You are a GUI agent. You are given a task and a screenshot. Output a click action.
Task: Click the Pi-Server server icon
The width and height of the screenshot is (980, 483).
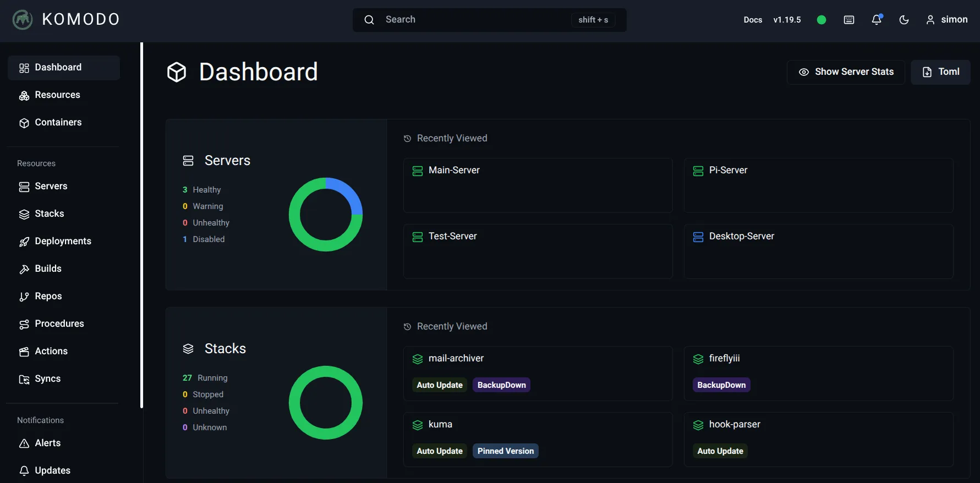coord(698,171)
